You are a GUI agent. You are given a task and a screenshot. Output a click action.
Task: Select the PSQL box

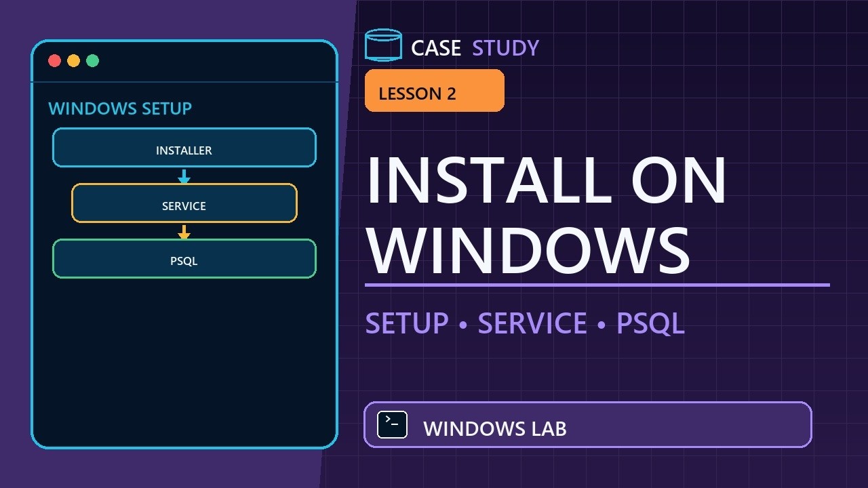pyautogui.click(x=184, y=259)
